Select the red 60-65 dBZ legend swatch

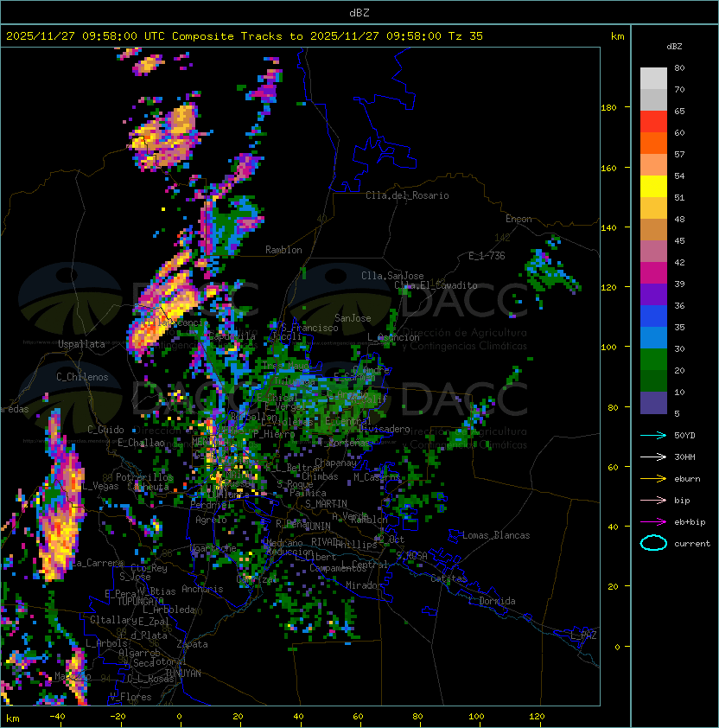click(x=653, y=122)
